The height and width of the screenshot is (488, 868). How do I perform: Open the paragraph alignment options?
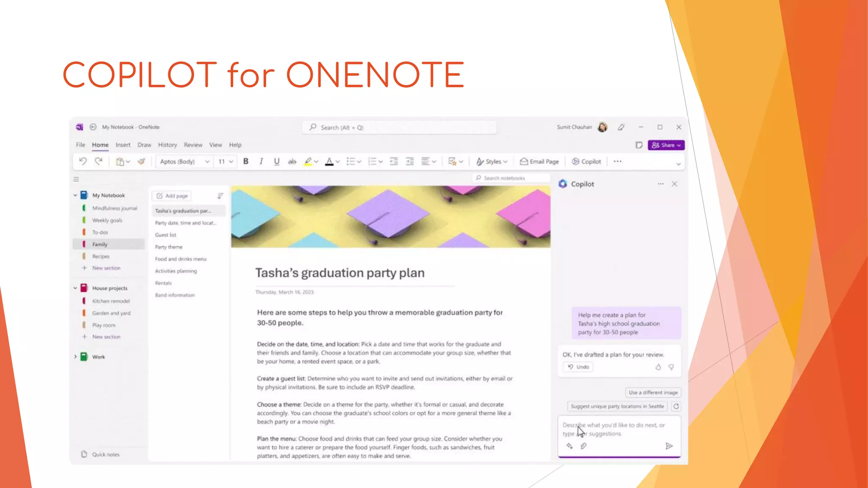[428, 161]
